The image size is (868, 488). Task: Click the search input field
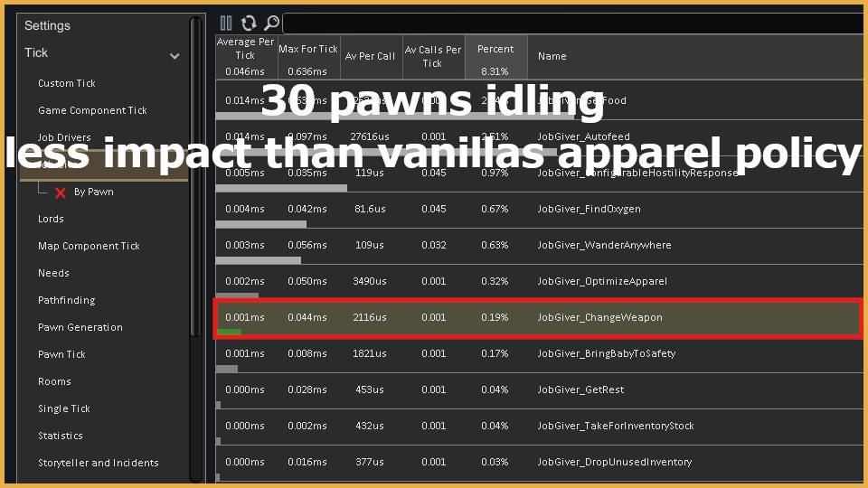coord(573,23)
